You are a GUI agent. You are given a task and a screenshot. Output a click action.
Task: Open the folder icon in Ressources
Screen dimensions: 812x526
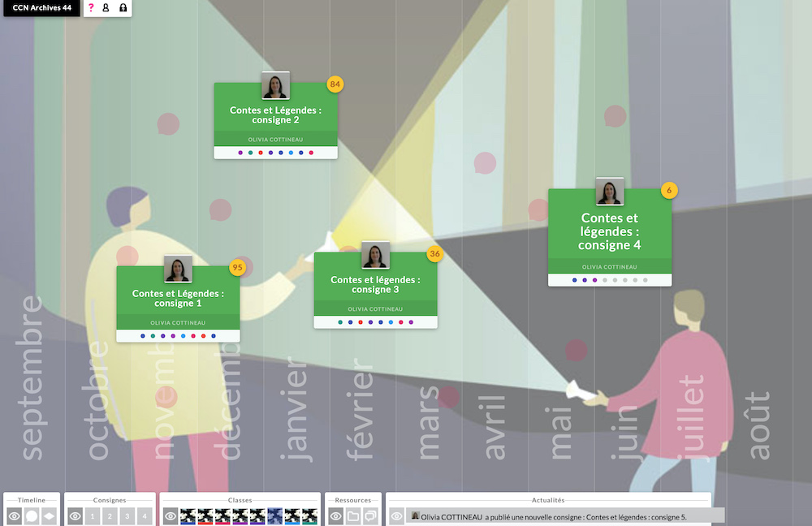(x=353, y=516)
